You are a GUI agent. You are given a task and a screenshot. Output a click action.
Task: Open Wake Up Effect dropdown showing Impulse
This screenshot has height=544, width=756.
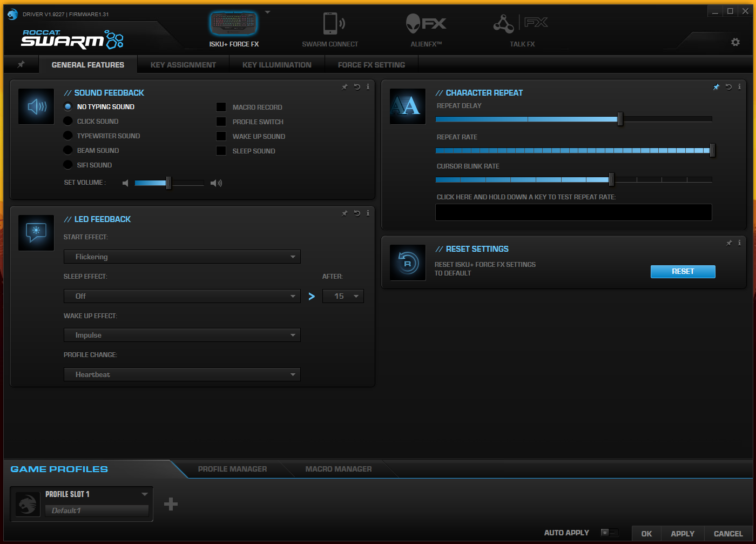click(182, 335)
